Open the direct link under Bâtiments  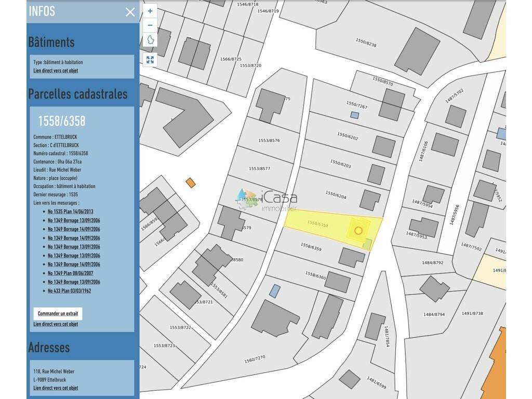pos(56,71)
